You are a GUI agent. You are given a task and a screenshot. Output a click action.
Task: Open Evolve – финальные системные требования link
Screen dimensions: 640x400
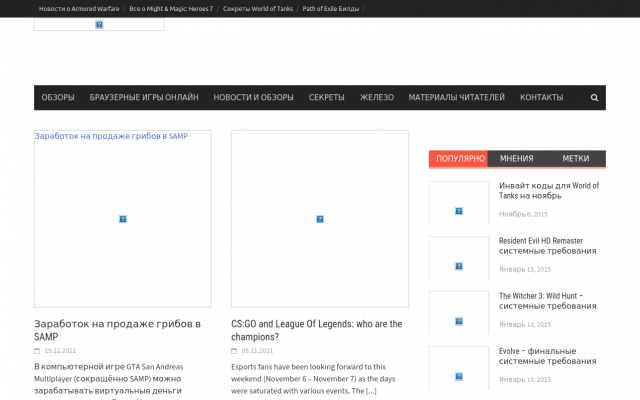547,356
